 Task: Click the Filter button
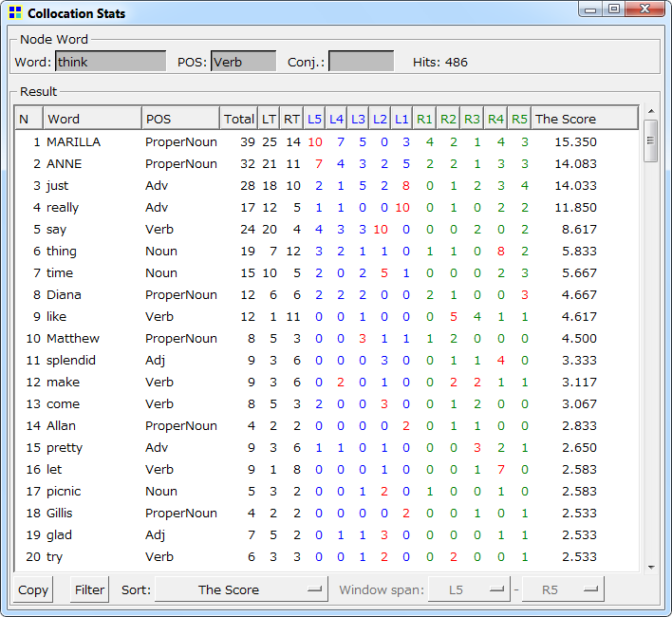[x=89, y=590]
